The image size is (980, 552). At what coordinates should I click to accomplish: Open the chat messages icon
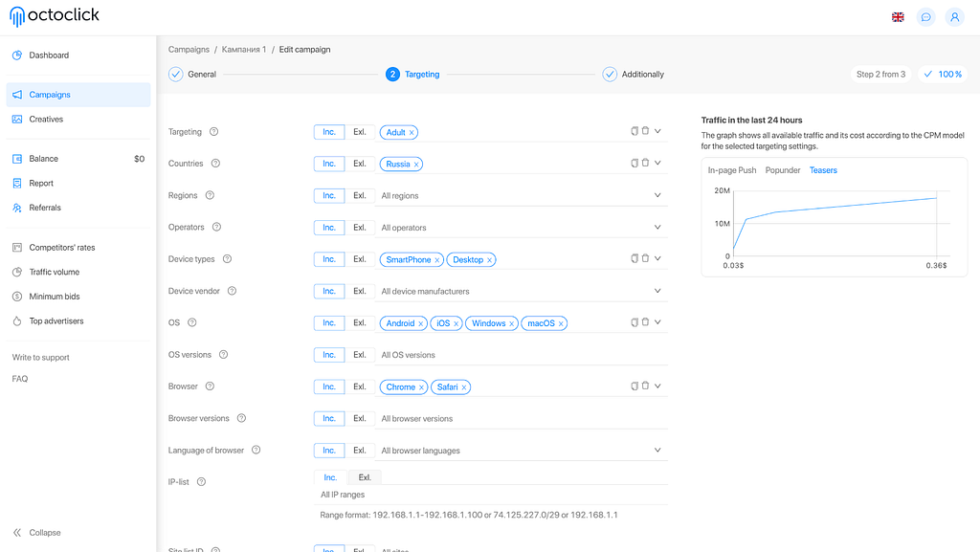coord(925,17)
